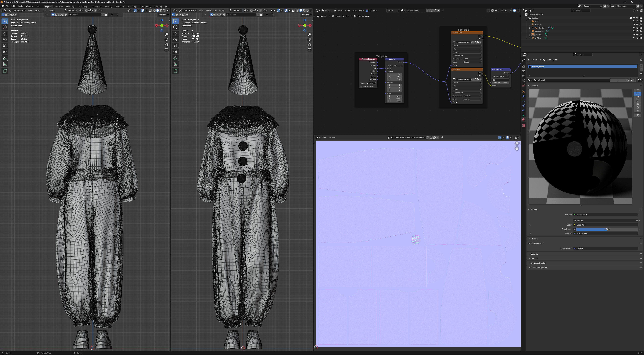Click pan hand icon in front viewport
The width and height of the screenshot is (644, 355).
[310, 39]
